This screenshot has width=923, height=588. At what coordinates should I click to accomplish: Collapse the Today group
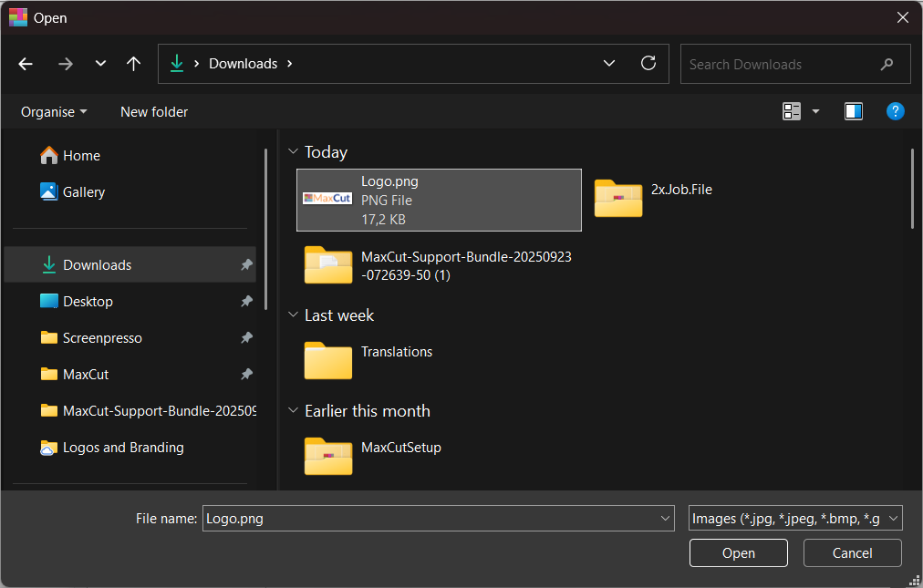pyautogui.click(x=293, y=152)
